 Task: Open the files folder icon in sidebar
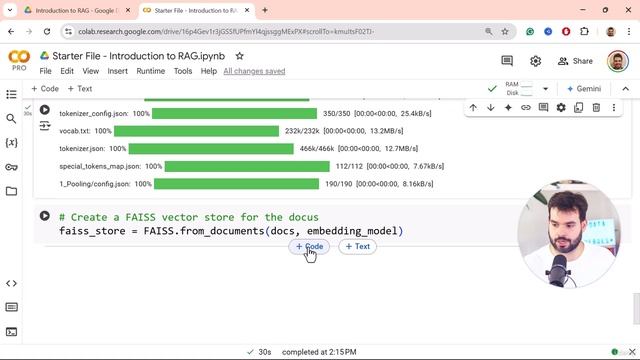pyautogui.click(x=11, y=191)
